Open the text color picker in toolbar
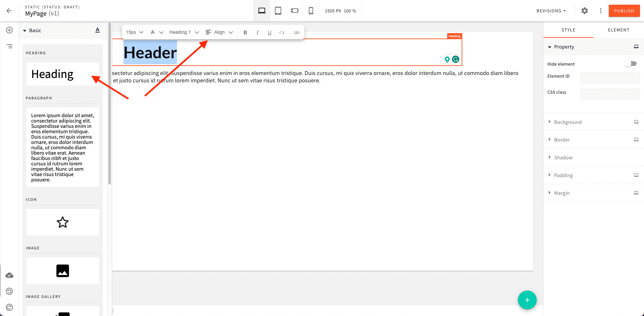Image resolution: width=644 pixels, height=316 pixels. 156,32
